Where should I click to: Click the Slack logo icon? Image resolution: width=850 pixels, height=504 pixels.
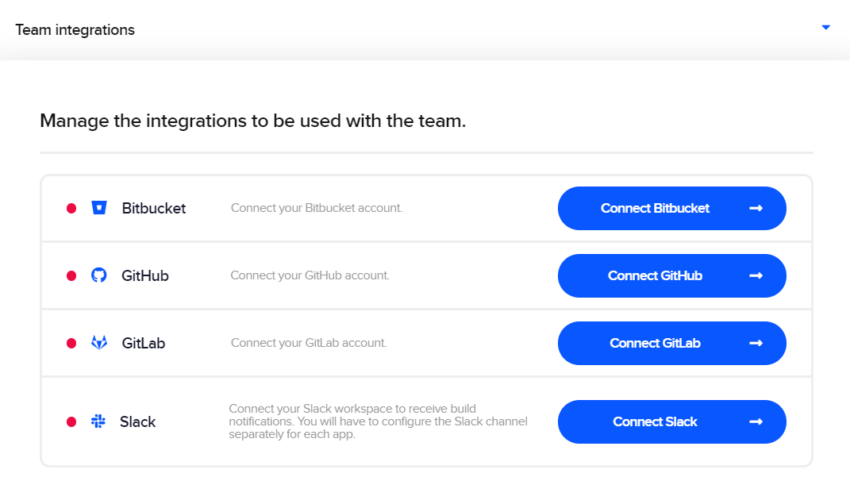(x=98, y=421)
